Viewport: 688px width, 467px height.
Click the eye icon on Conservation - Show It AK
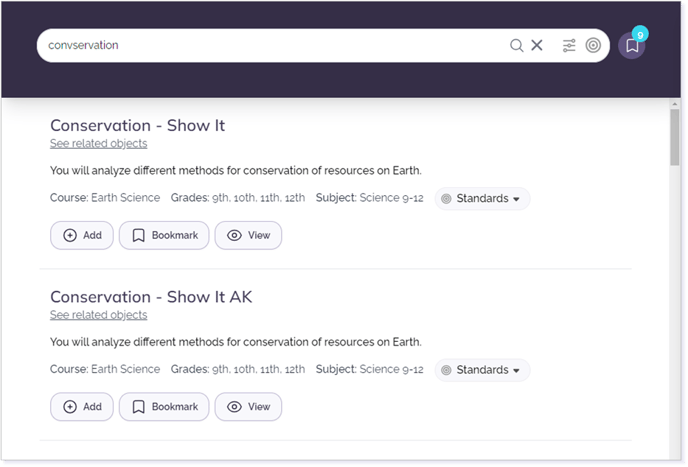234,407
